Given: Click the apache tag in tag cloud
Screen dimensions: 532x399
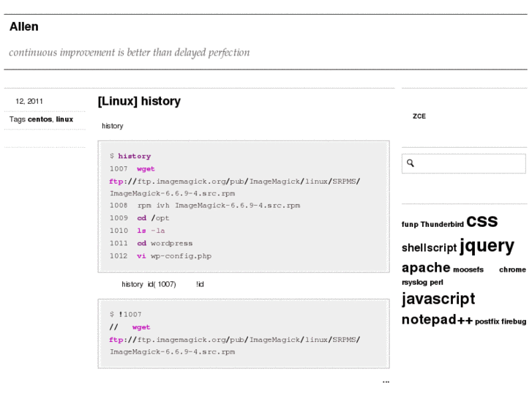Looking at the screenshot, I should tap(425, 267).
